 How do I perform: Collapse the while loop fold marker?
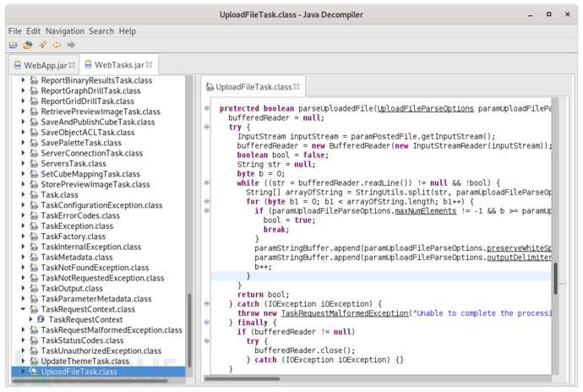[207, 182]
